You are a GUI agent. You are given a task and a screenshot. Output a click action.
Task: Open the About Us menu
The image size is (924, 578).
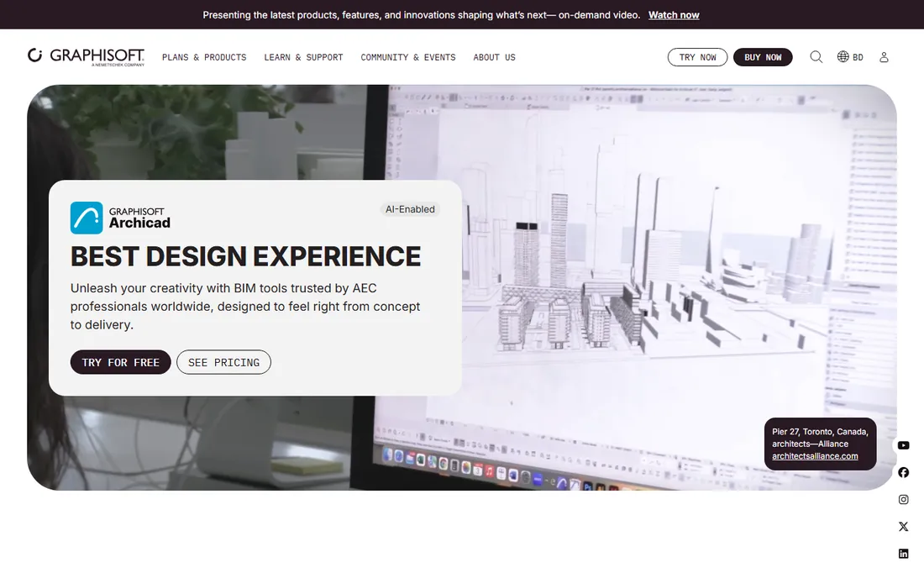495,57
